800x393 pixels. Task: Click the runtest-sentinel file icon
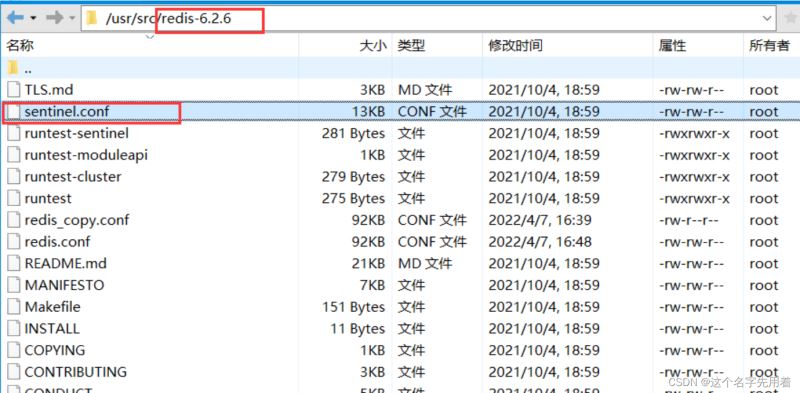click(x=14, y=133)
